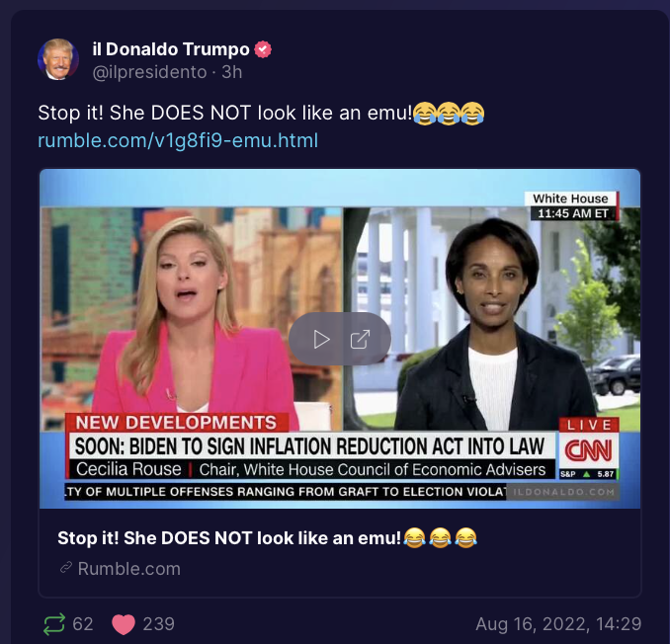This screenshot has height=644, width=670.
Task: Click the laughing emojis in post text
Action: pos(449,114)
